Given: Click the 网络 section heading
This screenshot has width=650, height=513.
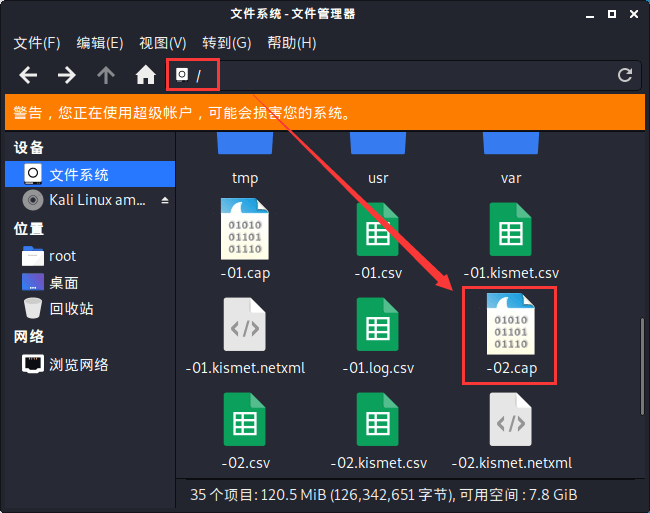Looking at the screenshot, I should coord(29,336).
